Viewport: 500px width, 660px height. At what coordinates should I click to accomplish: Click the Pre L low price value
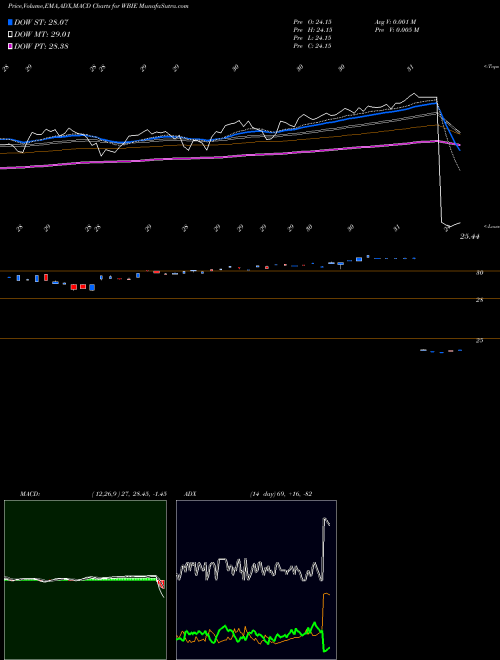pyautogui.click(x=313, y=38)
